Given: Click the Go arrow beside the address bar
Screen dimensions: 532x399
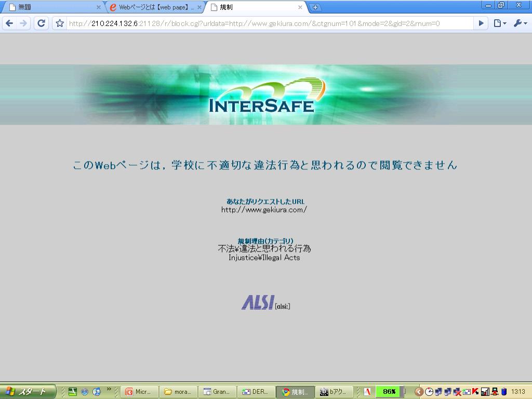Looking at the screenshot, I should tap(481, 23).
